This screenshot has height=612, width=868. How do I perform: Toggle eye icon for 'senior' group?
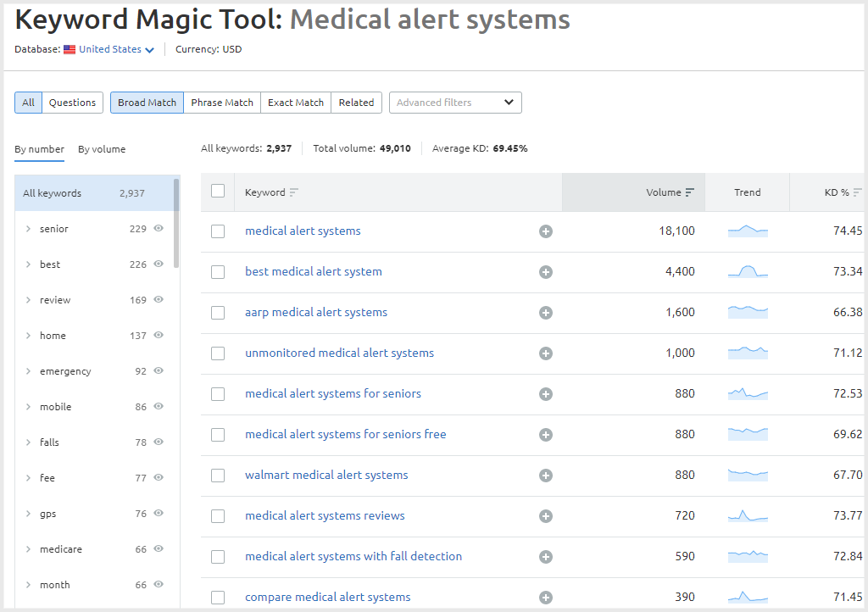pos(159,229)
